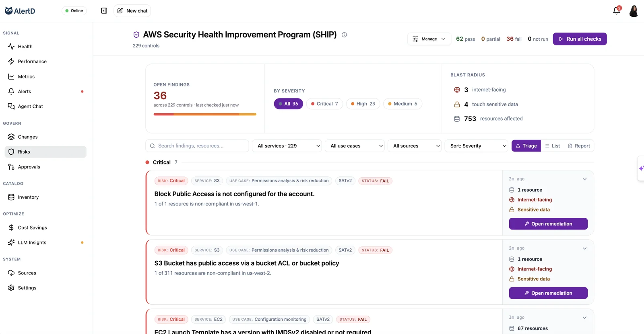Viewport: 644px width, 334px height.
Task: Click the Online status badge
Action: [x=74, y=11]
